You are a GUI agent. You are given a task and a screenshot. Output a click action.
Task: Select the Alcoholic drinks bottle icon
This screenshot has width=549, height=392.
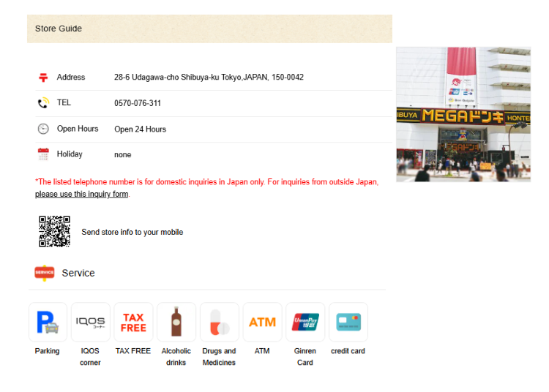(176, 322)
